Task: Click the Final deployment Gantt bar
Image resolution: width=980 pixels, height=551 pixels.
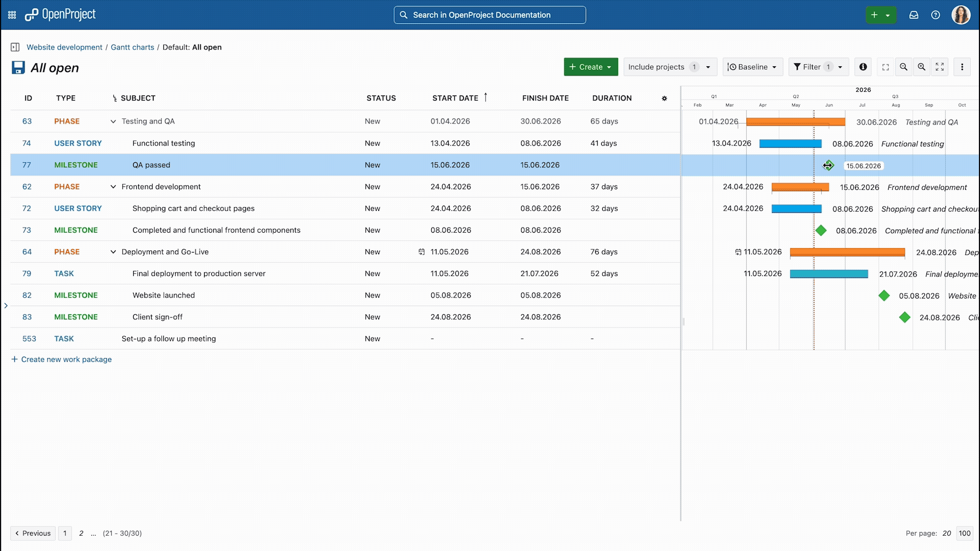Action: 829,274
